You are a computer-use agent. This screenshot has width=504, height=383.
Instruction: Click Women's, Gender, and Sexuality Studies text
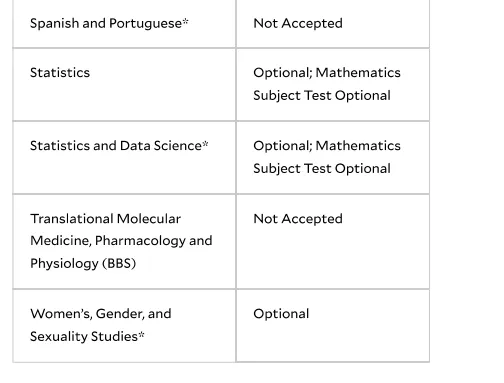tap(101, 325)
